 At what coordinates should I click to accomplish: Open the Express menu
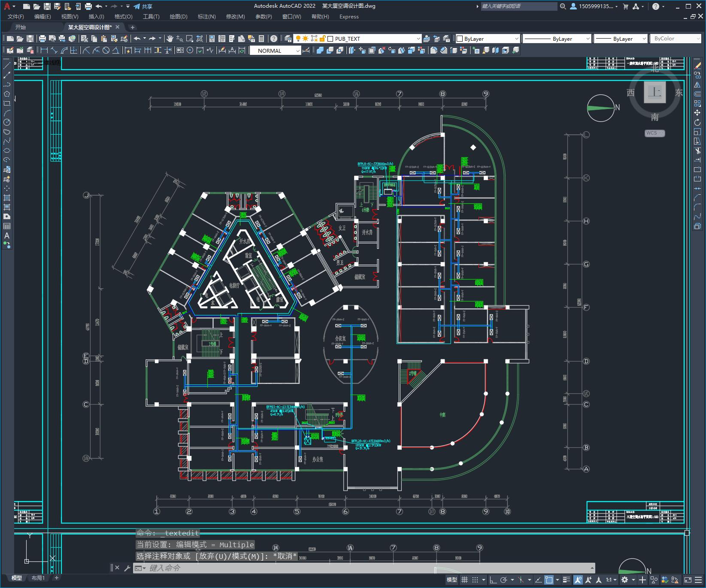coord(349,17)
